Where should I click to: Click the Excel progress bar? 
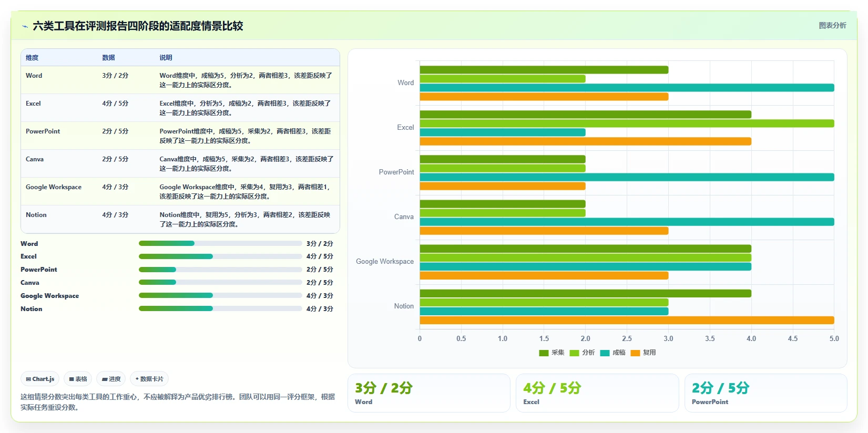tap(220, 256)
